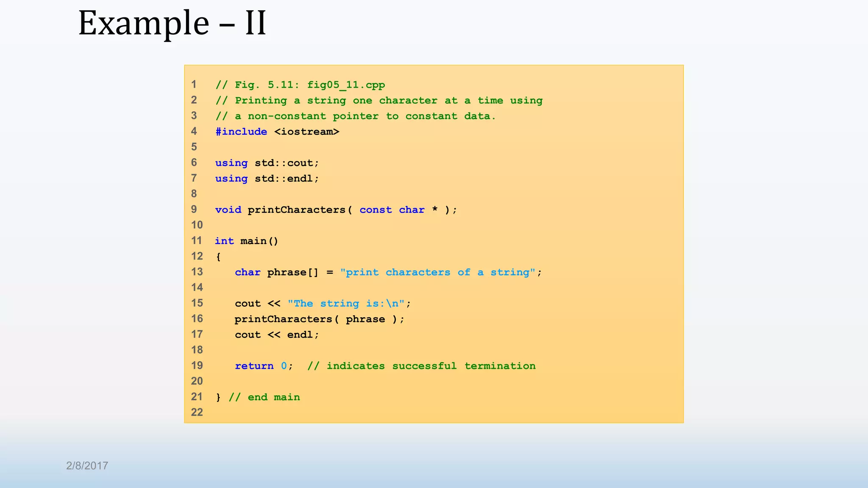
Task: Click line number 8
Action: 194,194
